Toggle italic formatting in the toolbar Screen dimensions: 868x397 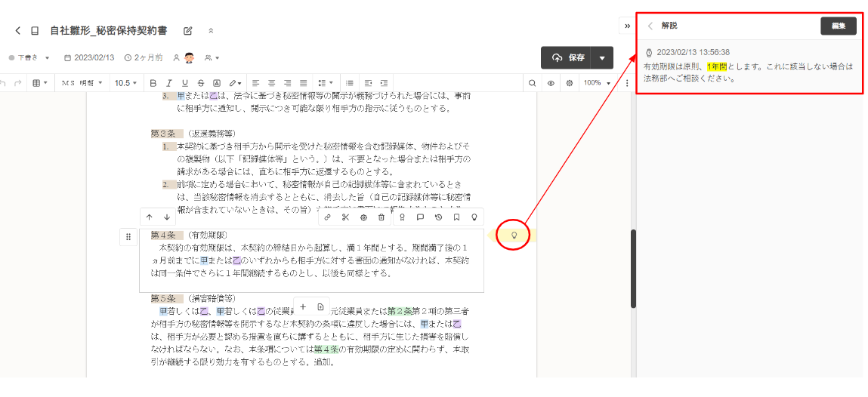click(x=169, y=82)
